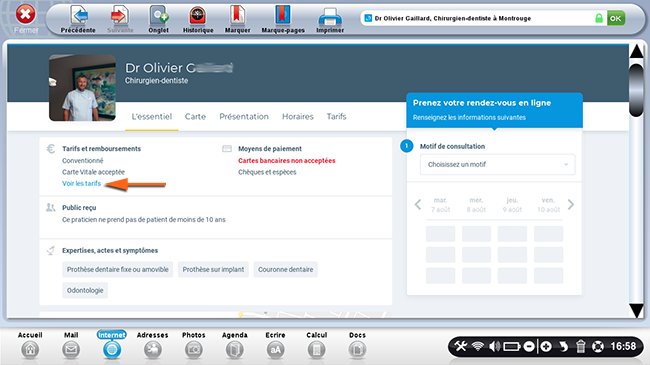Image resolution: width=650 pixels, height=365 pixels.
Task: Click the battery icon in tray
Action: (512, 346)
